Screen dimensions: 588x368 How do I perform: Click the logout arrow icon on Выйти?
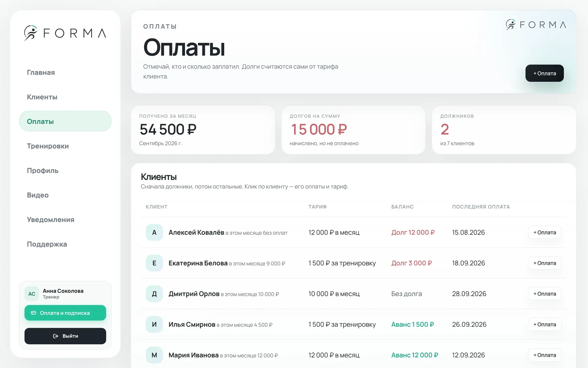(56, 336)
